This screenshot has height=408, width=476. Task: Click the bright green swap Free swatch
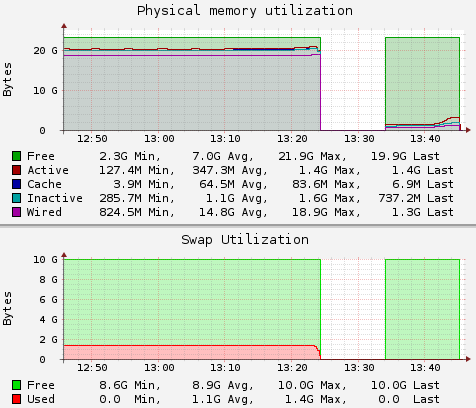click(16, 385)
